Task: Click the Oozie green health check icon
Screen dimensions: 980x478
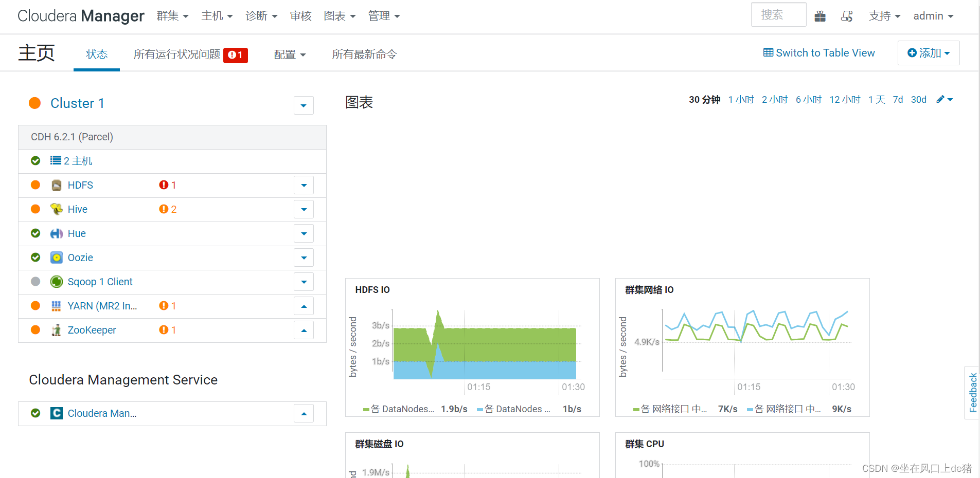Action: point(35,258)
